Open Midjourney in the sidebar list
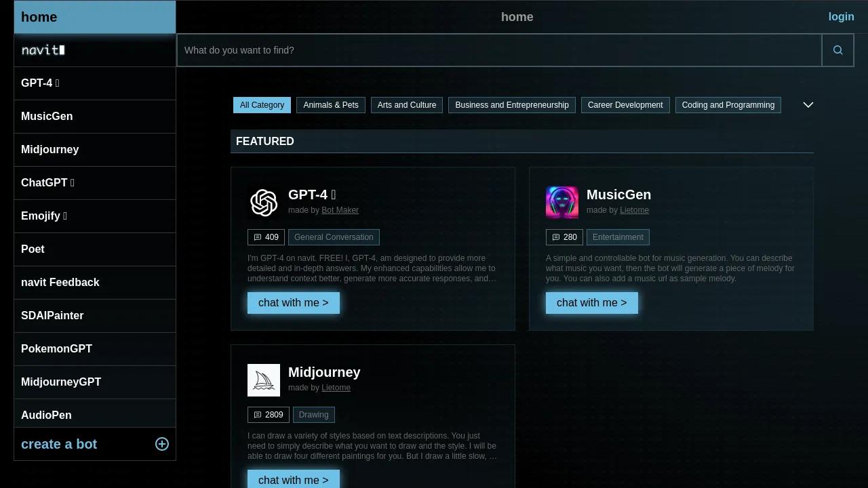Screen dimensions: 868x488 click(x=95, y=150)
